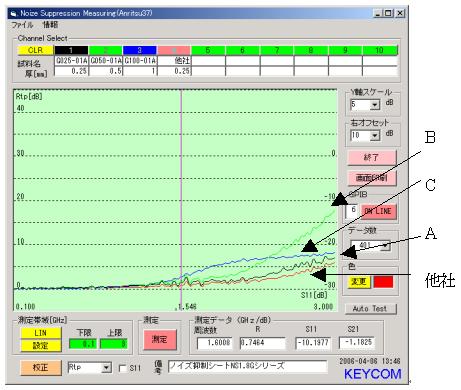Click the orange 校正 calibration button

pos(41,368)
